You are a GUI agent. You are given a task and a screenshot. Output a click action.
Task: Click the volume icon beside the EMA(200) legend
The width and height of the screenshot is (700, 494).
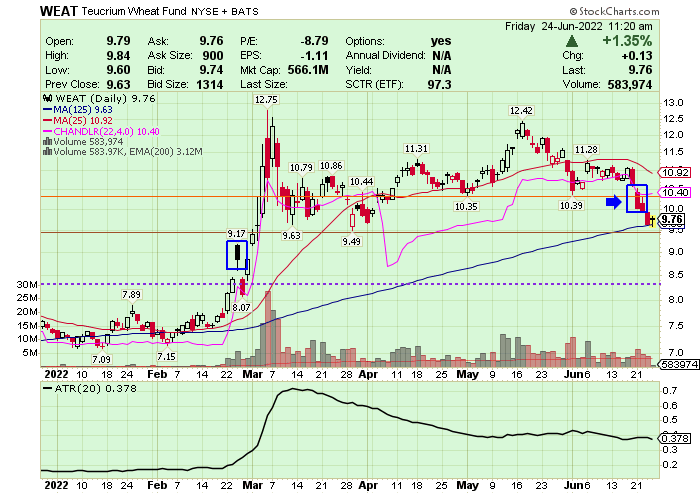click(45, 151)
